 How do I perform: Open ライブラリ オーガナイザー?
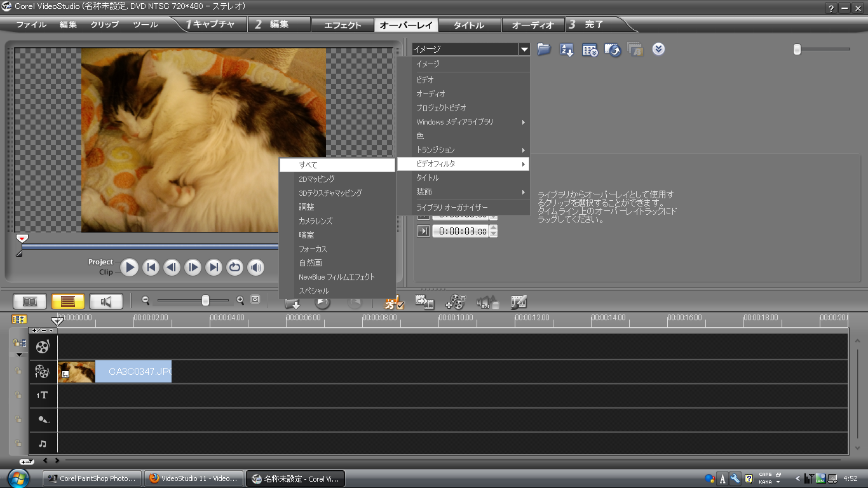pyautogui.click(x=464, y=208)
